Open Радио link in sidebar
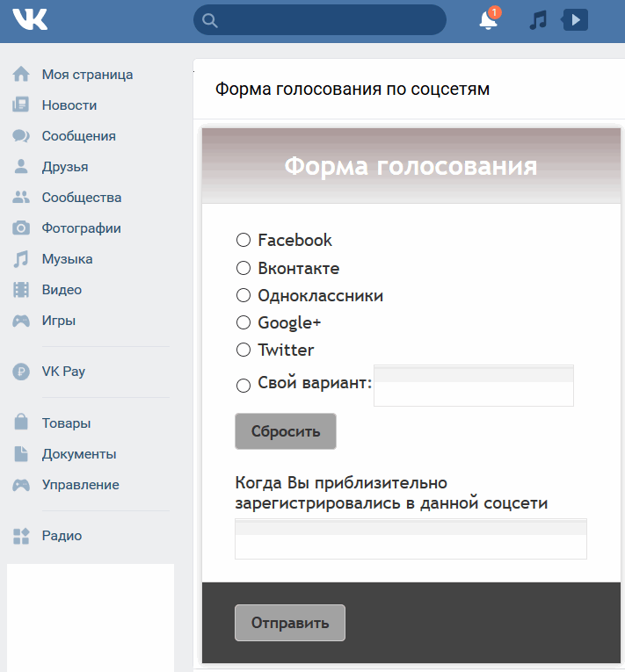This screenshot has width=625, height=672. coord(62,536)
